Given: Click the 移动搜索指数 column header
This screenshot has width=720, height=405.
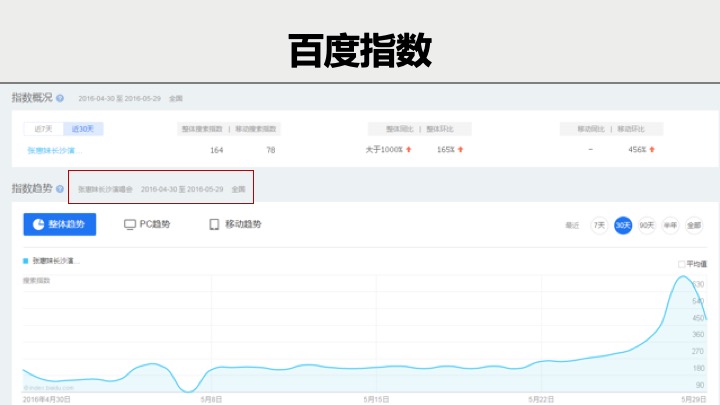Looking at the screenshot, I should click(256, 129).
